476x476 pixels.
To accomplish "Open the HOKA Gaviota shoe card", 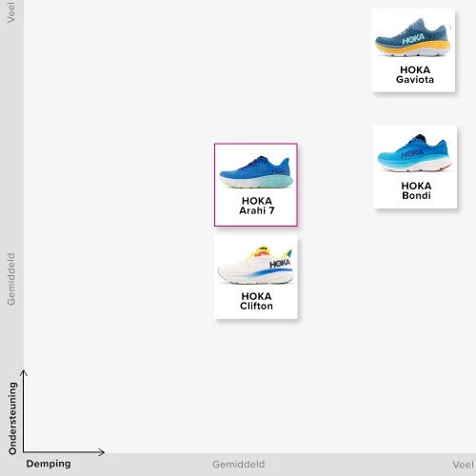I will coord(414,50).
